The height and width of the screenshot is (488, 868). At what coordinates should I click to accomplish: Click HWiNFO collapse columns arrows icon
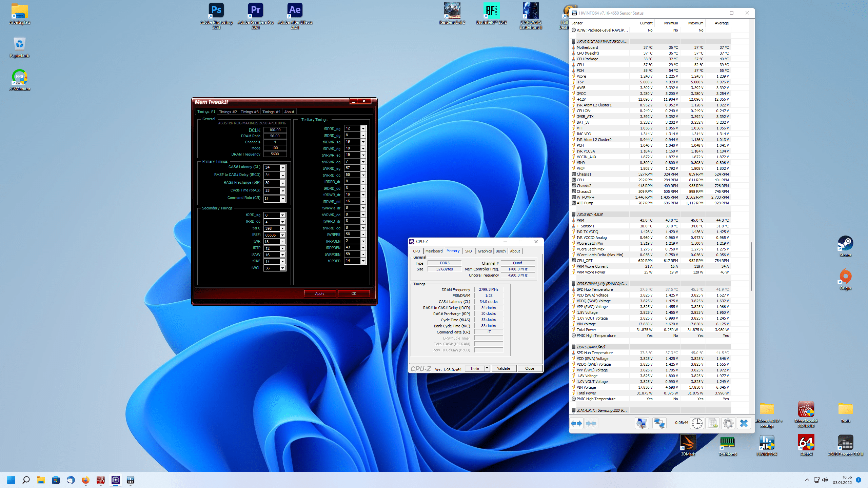pyautogui.click(x=591, y=423)
